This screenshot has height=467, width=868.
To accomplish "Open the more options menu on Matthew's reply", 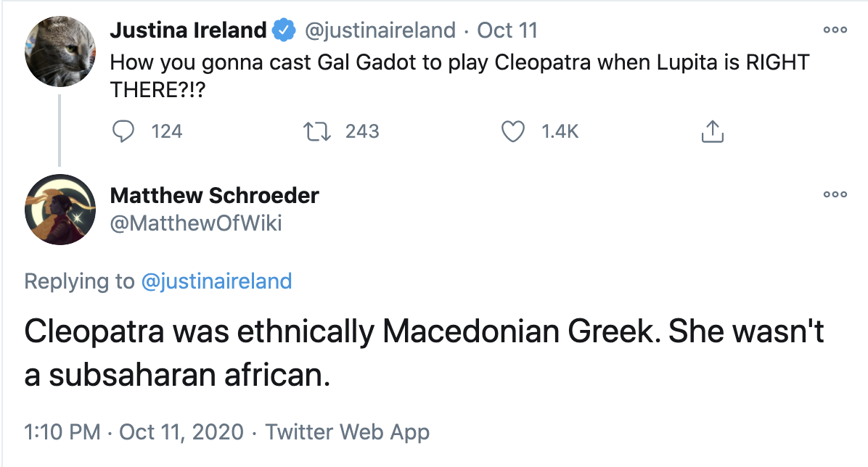I will click(x=835, y=195).
